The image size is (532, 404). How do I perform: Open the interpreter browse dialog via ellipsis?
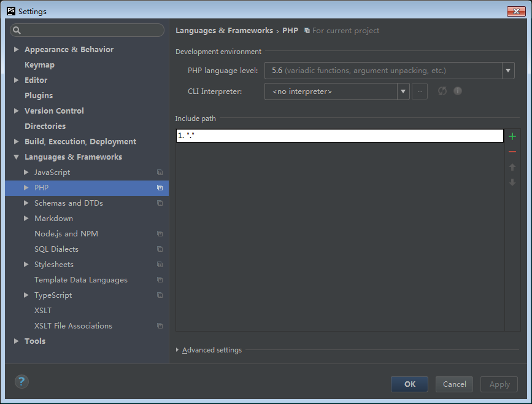click(420, 91)
